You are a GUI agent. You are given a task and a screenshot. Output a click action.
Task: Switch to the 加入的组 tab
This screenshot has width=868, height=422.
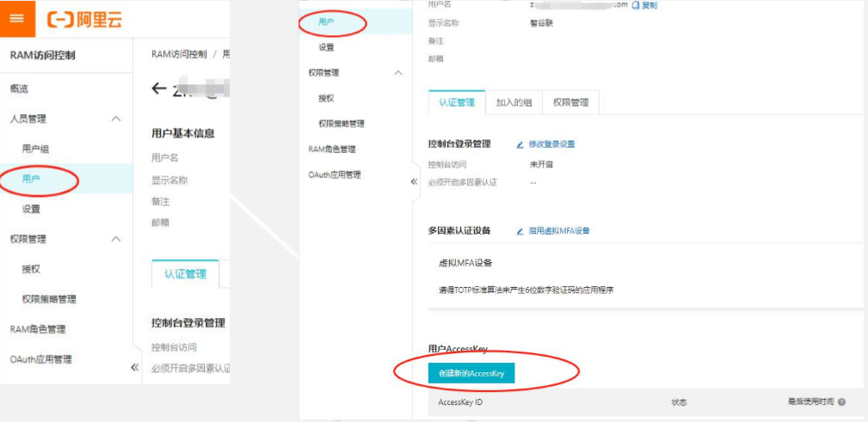[514, 102]
